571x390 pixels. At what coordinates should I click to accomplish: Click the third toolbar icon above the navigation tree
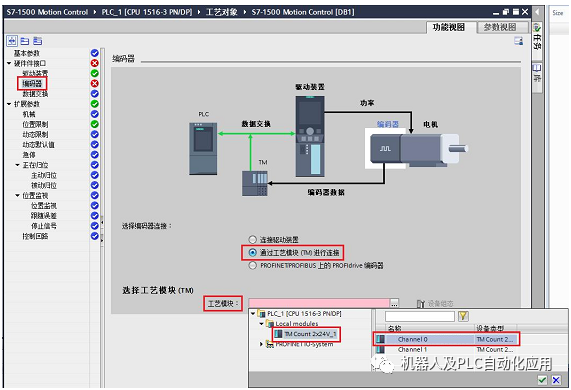pos(38,41)
